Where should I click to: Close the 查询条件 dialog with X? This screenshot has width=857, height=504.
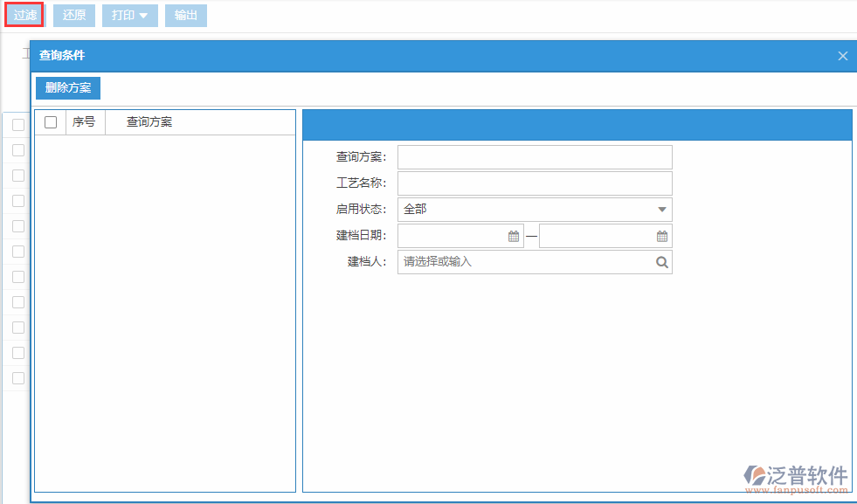(842, 56)
